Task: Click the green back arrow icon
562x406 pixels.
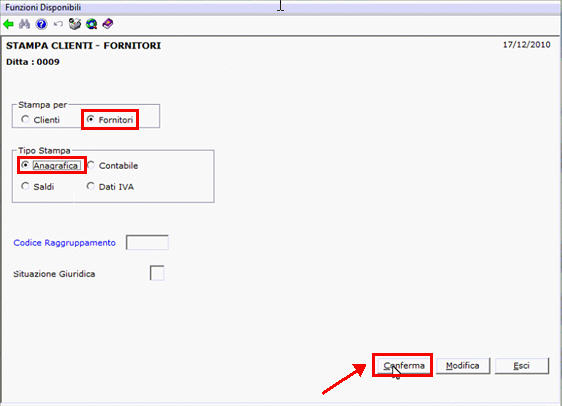Action: coord(8,24)
